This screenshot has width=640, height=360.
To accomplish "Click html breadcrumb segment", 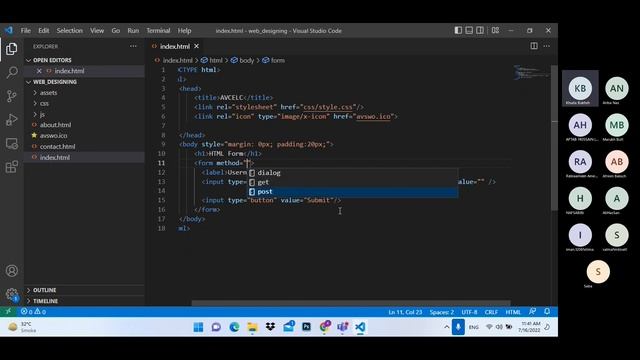I will [x=212, y=60].
